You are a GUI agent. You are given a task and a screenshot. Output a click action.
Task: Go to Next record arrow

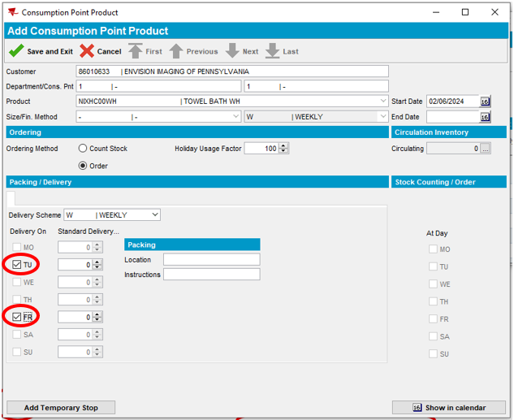click(232, 51)
